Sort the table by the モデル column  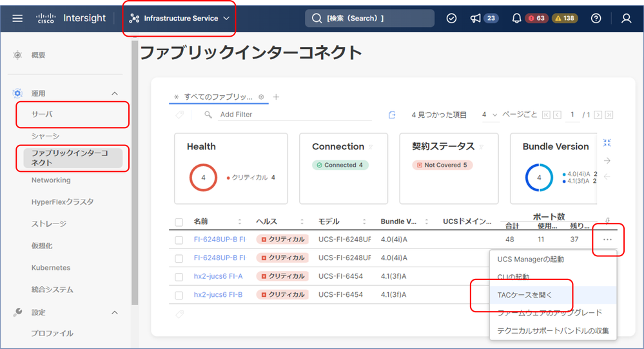pyautogui.click(x=364, y=222)
